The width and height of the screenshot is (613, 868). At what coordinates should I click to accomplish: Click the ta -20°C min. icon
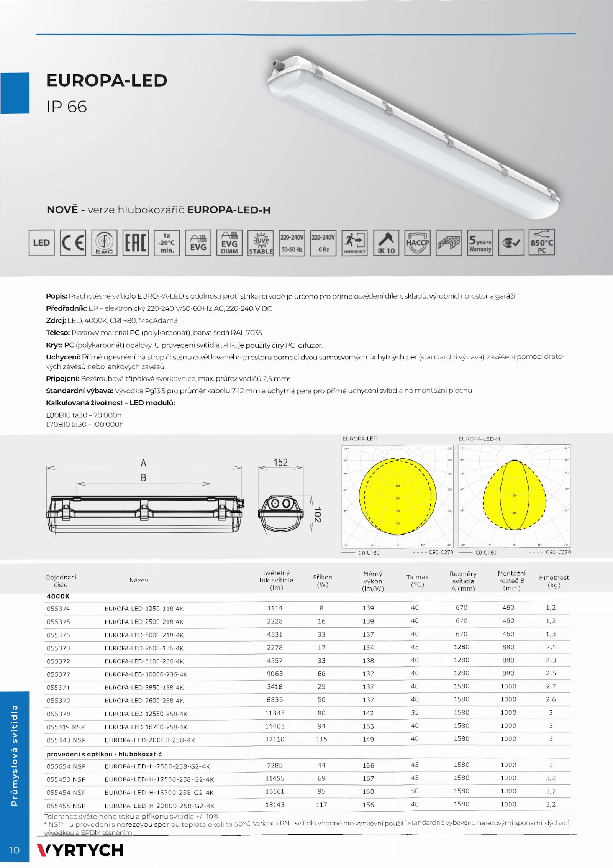click(x=167, y=243)
